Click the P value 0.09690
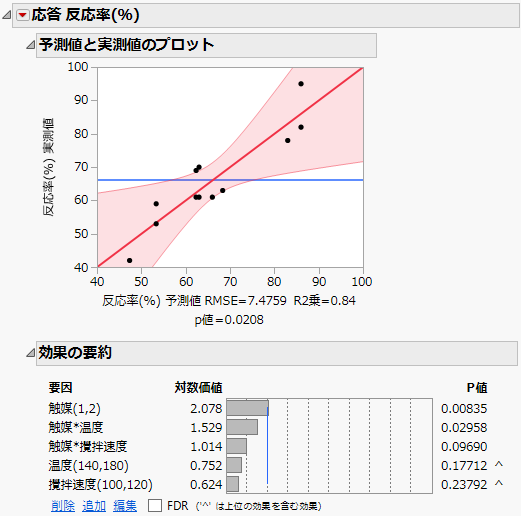The image size is (521, 516). click(464, 446)
